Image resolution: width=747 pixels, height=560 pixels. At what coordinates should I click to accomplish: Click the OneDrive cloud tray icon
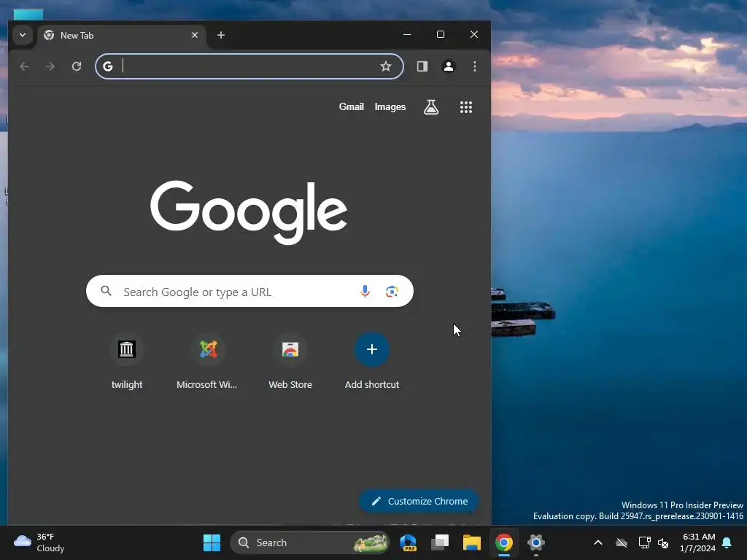click(x=622, y=542)
